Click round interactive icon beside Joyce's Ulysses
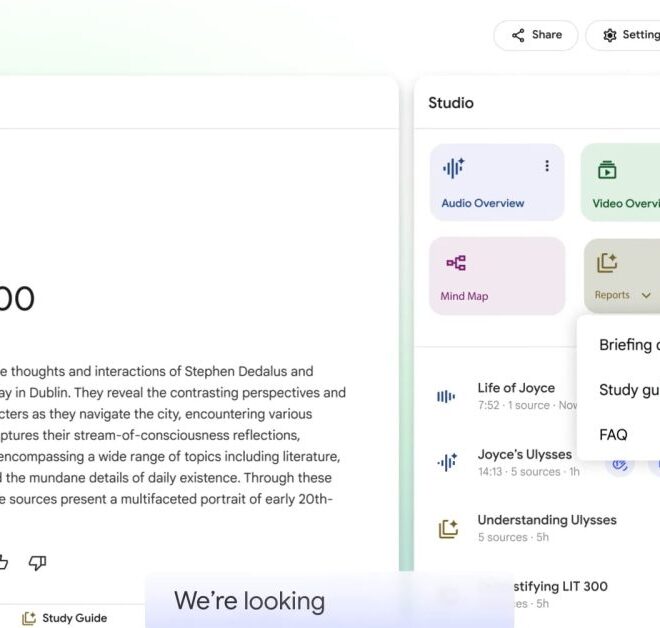 (x=620, y=466)
